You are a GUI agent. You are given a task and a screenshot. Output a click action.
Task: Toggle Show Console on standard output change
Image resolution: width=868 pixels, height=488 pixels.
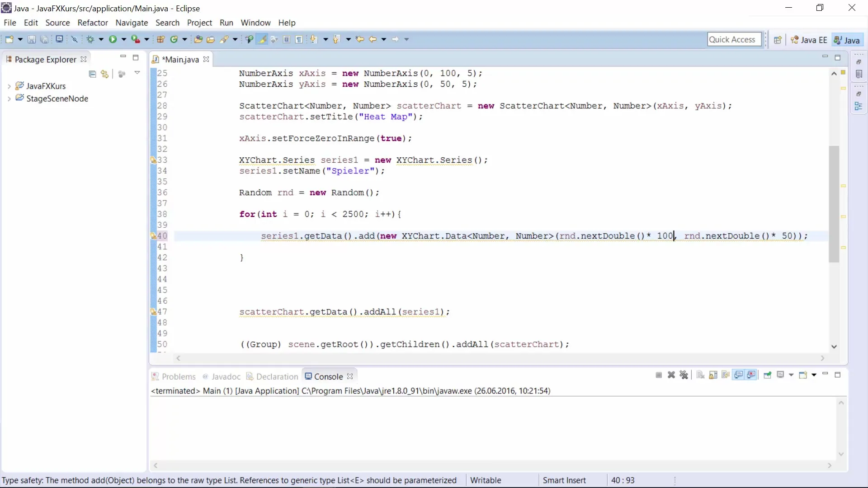click(x=739, y=375)
